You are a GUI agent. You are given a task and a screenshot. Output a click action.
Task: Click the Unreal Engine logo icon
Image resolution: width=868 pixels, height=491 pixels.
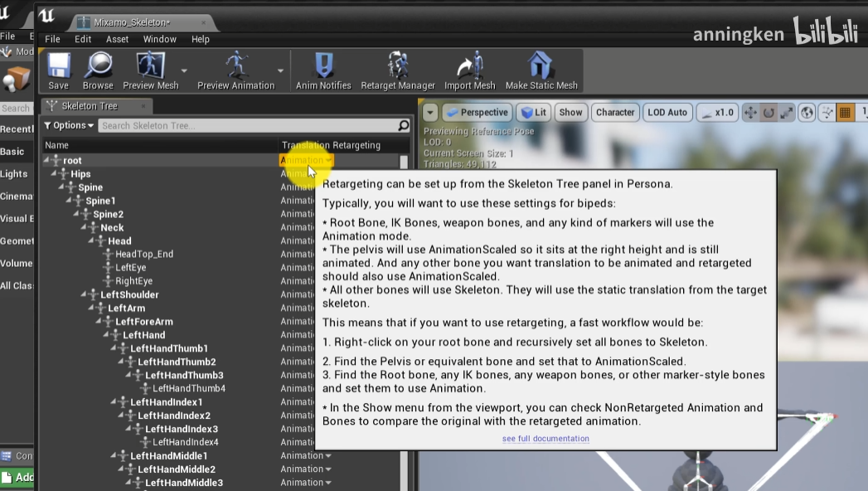tap(46, 15)
